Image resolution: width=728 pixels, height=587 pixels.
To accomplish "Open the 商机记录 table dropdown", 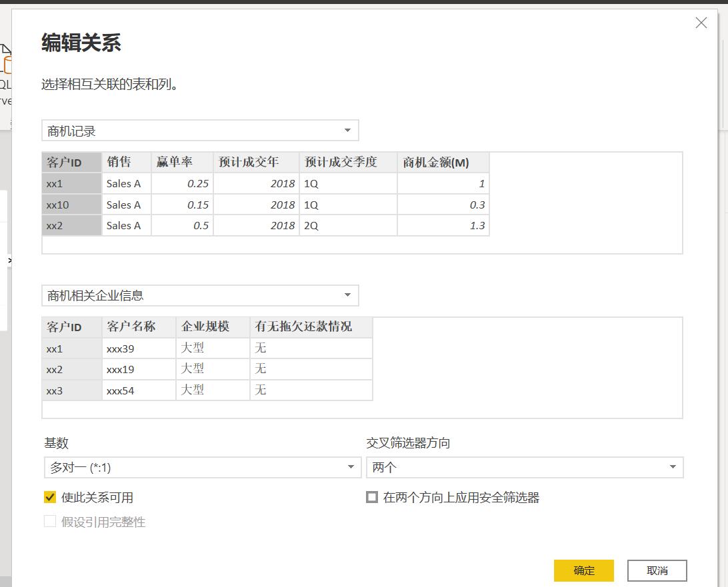I will tap(200, 131).
